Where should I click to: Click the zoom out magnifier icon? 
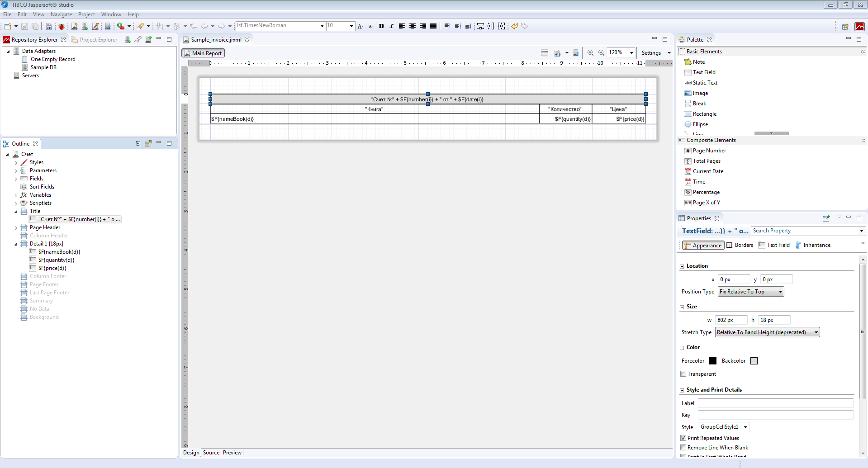[x=601, y=53]
